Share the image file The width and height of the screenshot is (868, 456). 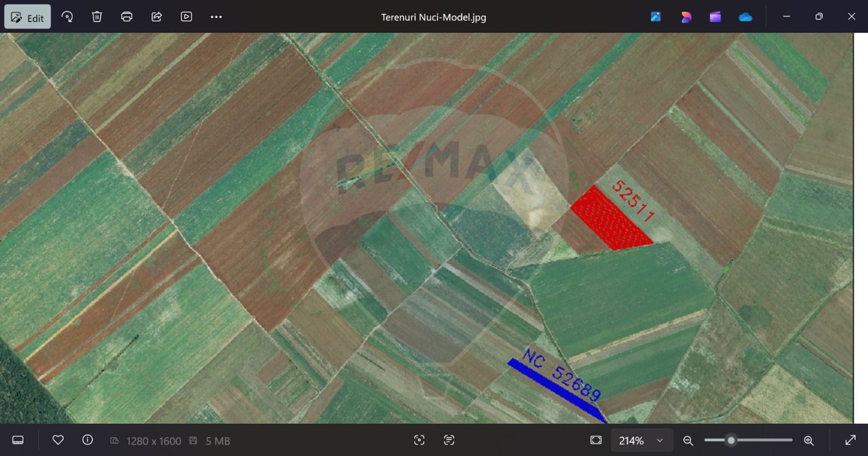point(156,17)
